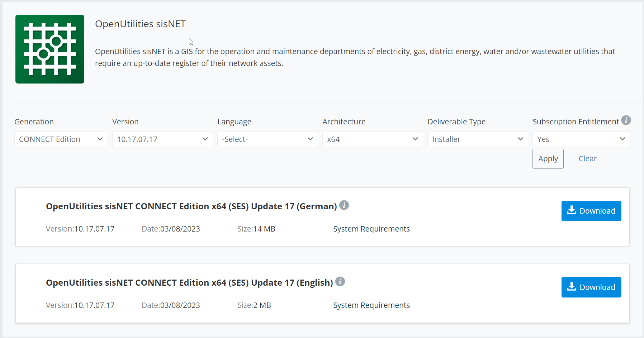Click the English package Version:10.17.07.17 text
The image size is (644, 338).
pyautogui.click(x=80, y=305)
